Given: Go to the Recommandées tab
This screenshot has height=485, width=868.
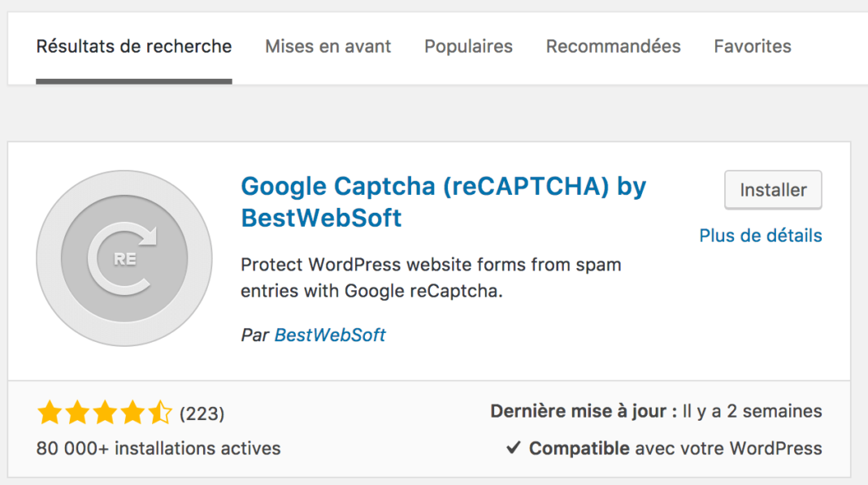Looking at the screenshot, I should pyautogui.click(x=614, y=46).
